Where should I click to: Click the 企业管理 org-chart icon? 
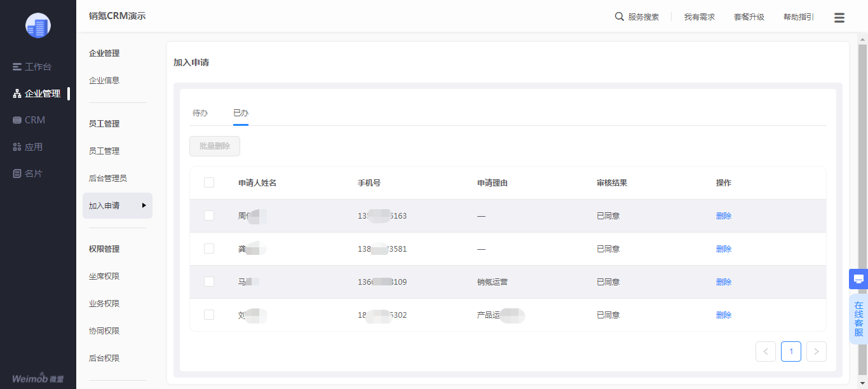point(17,93)
